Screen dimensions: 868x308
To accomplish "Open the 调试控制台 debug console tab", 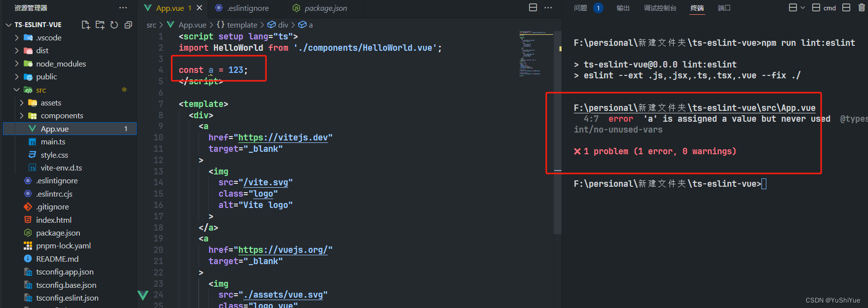I will click(660, 8).
